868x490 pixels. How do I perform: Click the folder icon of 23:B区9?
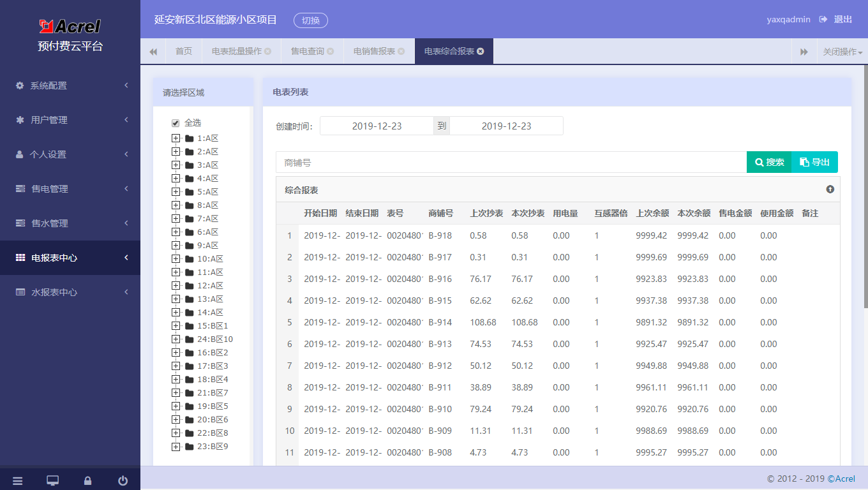point(190,447)
